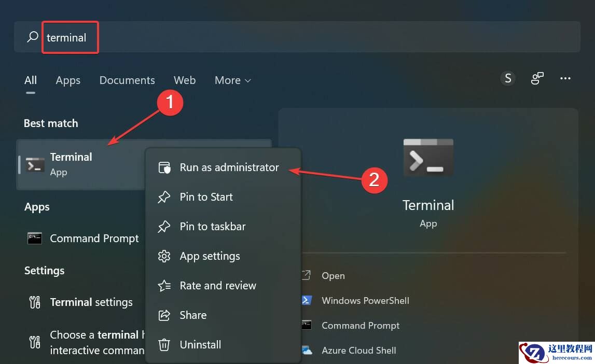Select Rate and review from context menu

point(217,286)
